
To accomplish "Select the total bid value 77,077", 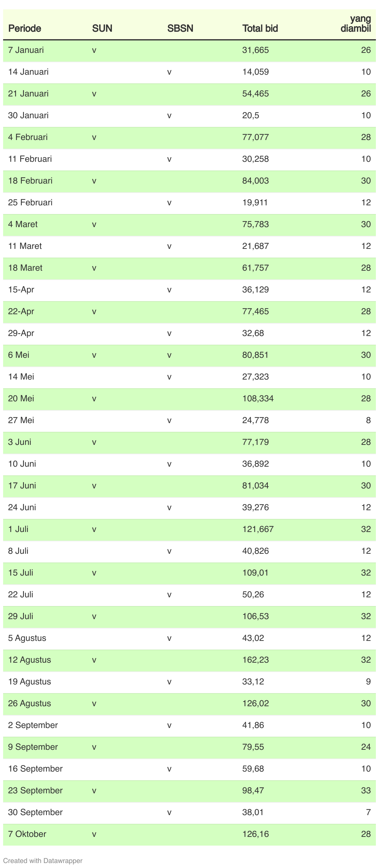I will point(255,138).
